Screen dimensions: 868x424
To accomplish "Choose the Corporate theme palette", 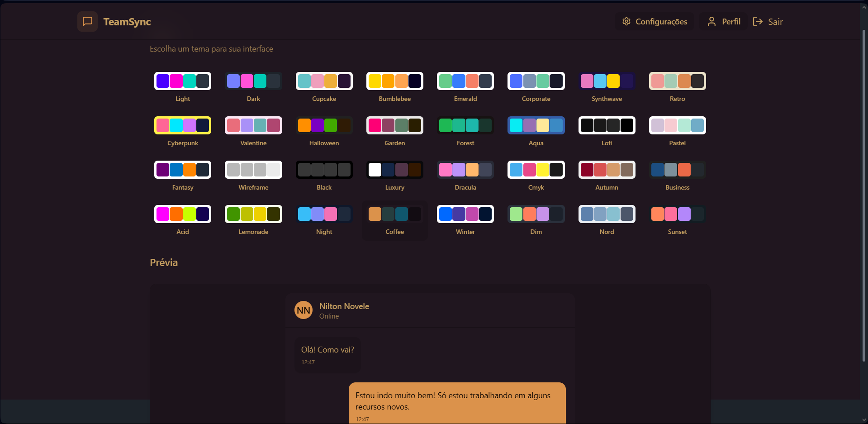I will tap(536, 81).
